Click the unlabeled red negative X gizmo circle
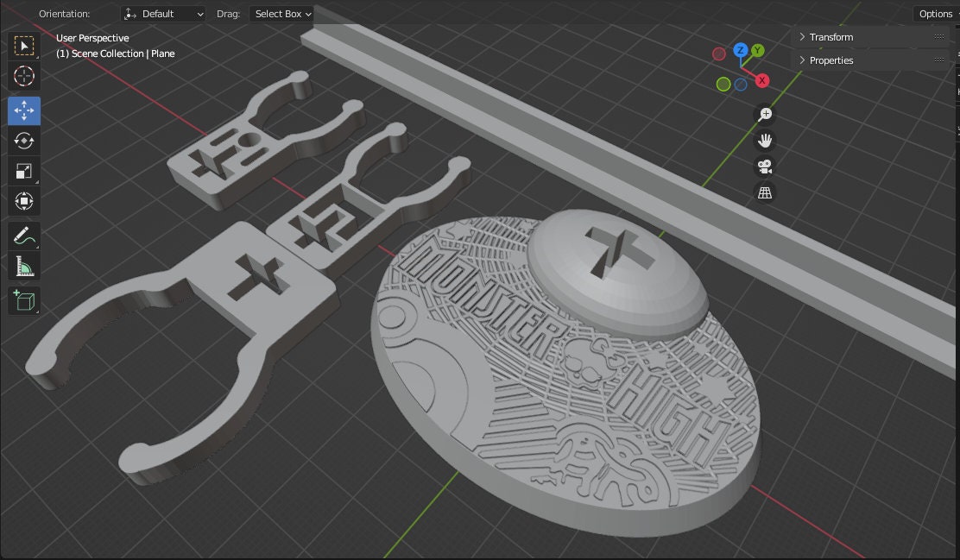The width and height of the screenshot is (960, 560). coord(719,53)
